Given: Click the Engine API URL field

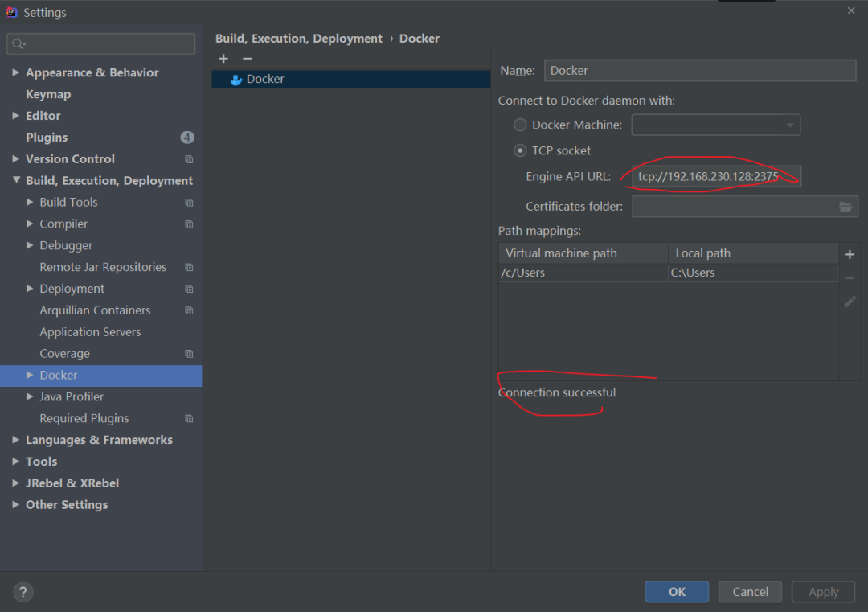Looking at the screenshot, I should coord(716,177).
